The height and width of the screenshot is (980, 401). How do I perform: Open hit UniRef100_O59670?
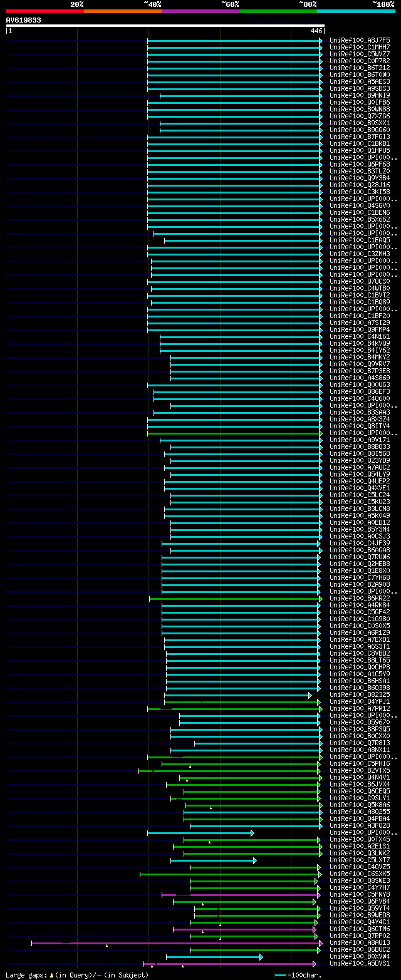point(360,722)
